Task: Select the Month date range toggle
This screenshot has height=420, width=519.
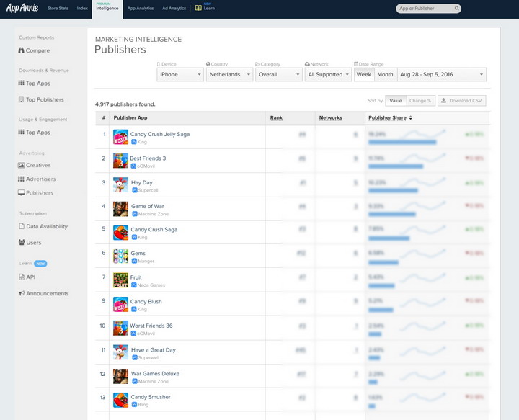Action: pos(385,74)
